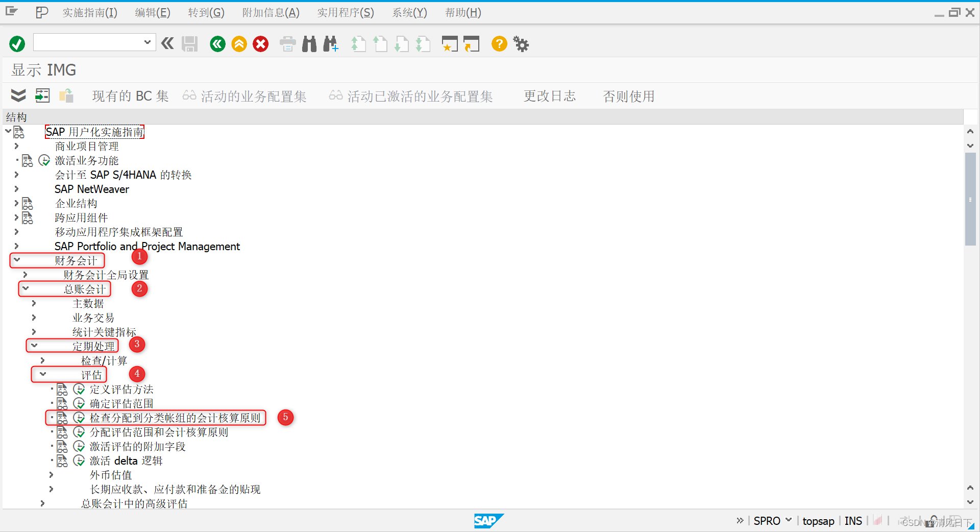
Task: Click the Next Page icon
Action: [402, 44]
